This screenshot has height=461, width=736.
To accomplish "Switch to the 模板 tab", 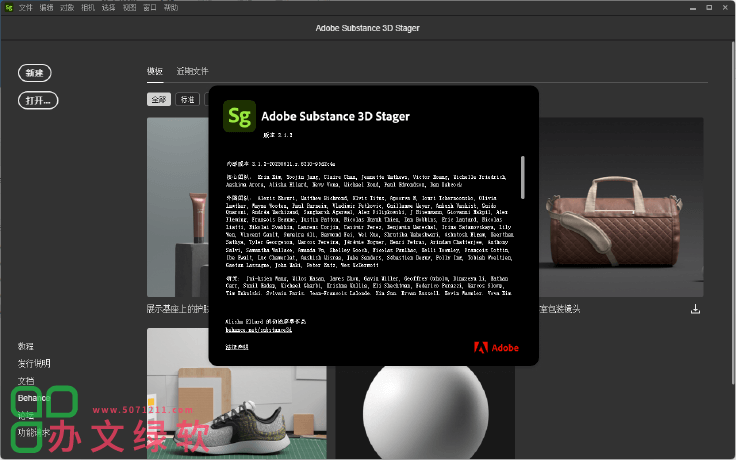I will [x=155, y=71].
